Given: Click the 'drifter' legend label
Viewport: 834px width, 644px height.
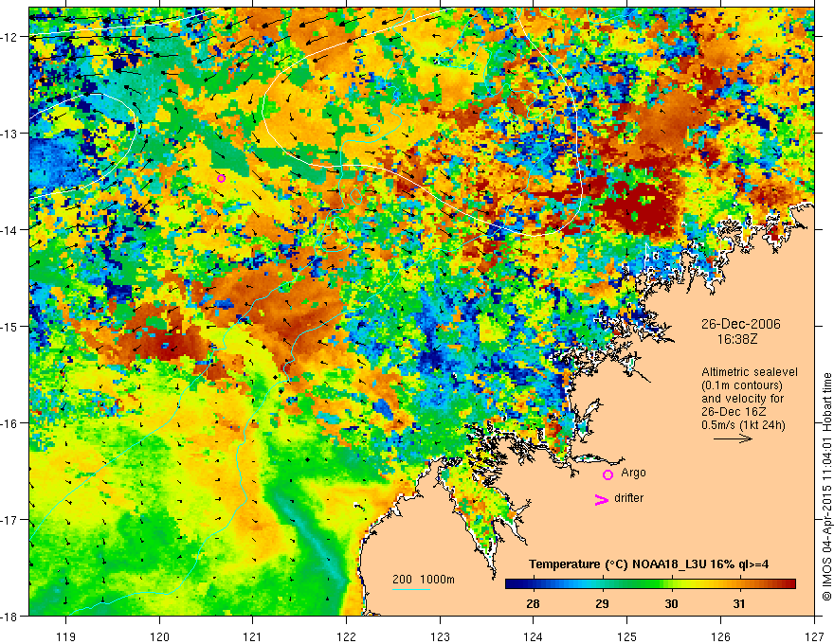Looking at the screenshot, I should [x=628, y=498].
